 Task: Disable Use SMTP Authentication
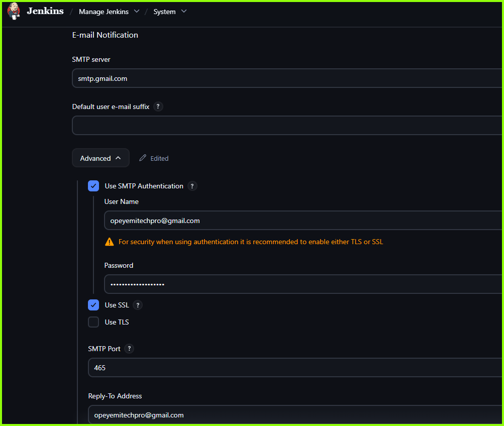(93, 186)
